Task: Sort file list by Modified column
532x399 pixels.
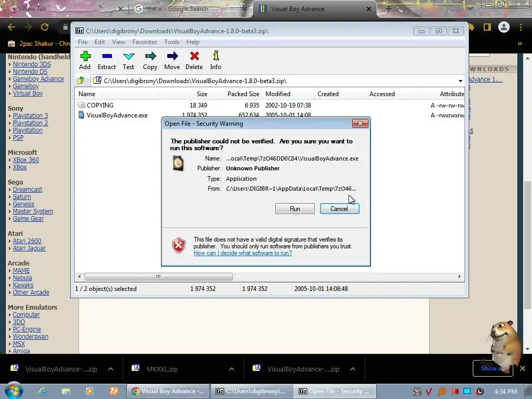Action: [288, 94]
